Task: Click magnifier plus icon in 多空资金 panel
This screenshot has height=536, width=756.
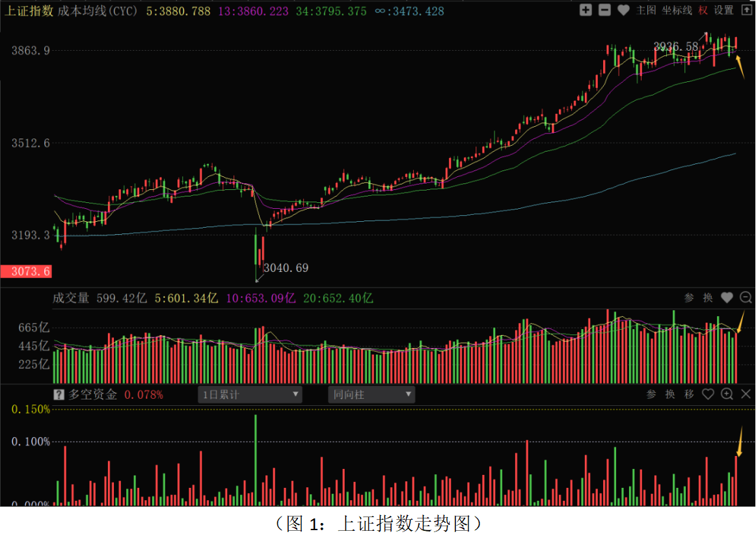Action: [727, 394]
